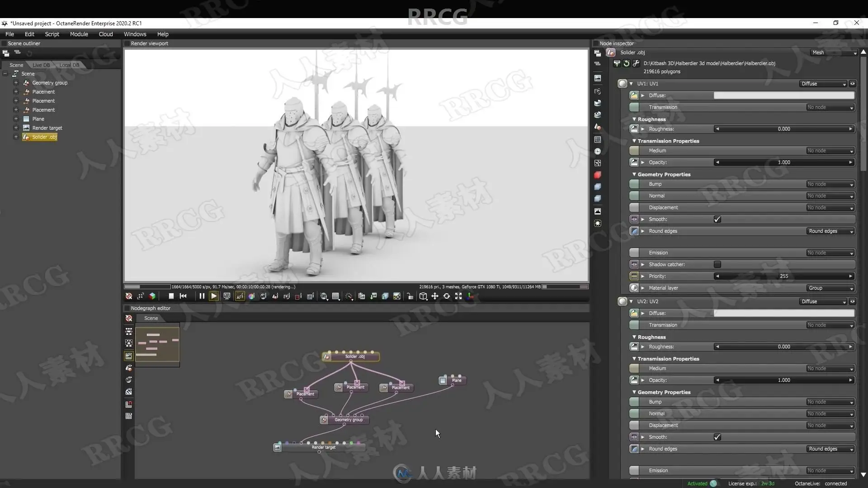
Task: Restart the render using the rewind icon
Action: pos(183,296)
